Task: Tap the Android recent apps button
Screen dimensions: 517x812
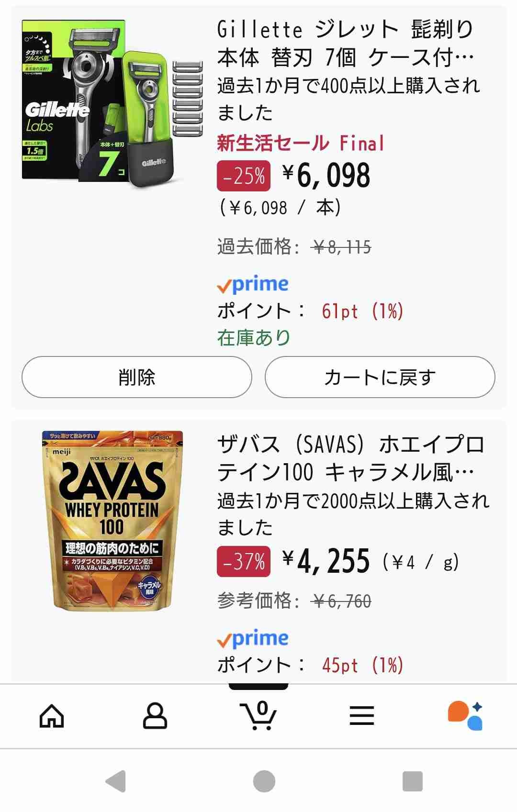Action: point(412,782)
